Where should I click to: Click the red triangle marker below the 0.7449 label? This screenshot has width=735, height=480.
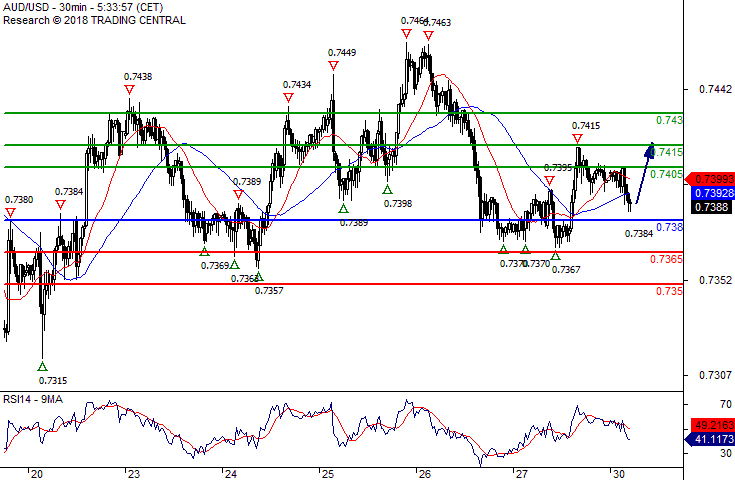tap(331, 66)
